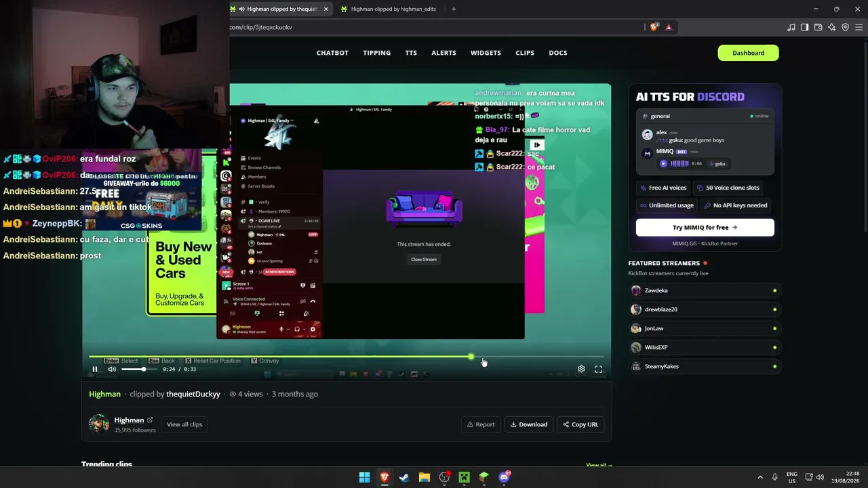
Task: Open the Windows Start menu
Action: point(364,477)
